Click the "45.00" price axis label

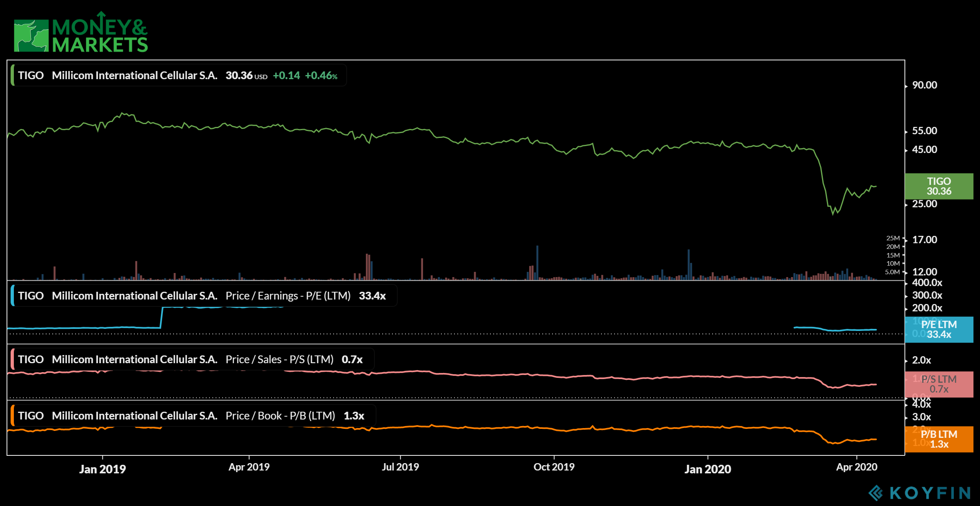click(925, 149)
